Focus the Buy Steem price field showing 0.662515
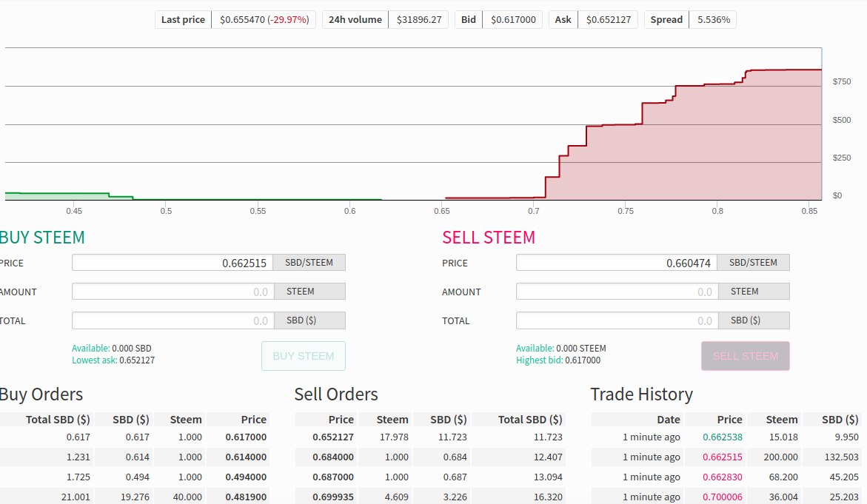 173,263
